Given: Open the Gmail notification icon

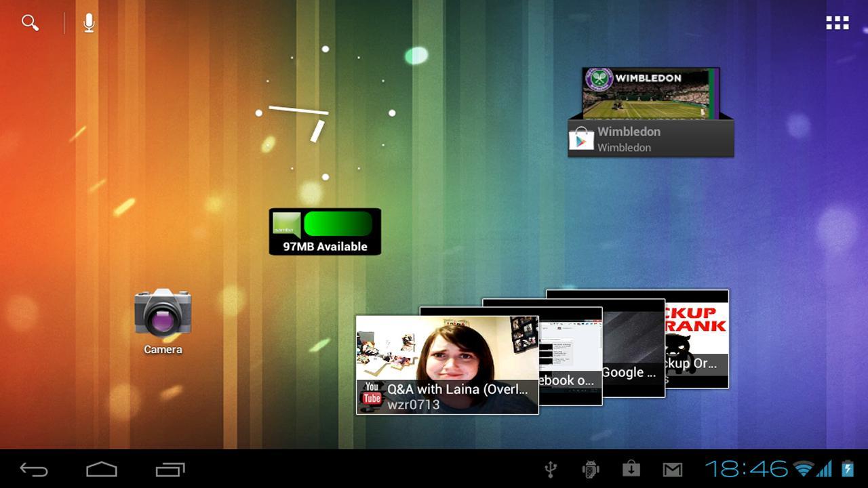Looking at the screenshot, I should (x=672, y=469).
